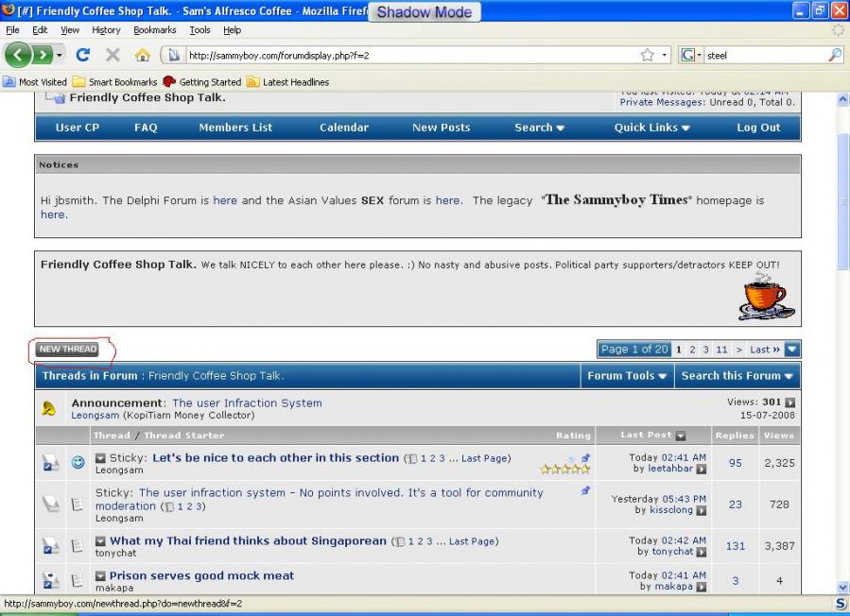Choose a search engine from the Google dropdown
Image resolution: width=850 pixels, height=616 pixels.
690,55
